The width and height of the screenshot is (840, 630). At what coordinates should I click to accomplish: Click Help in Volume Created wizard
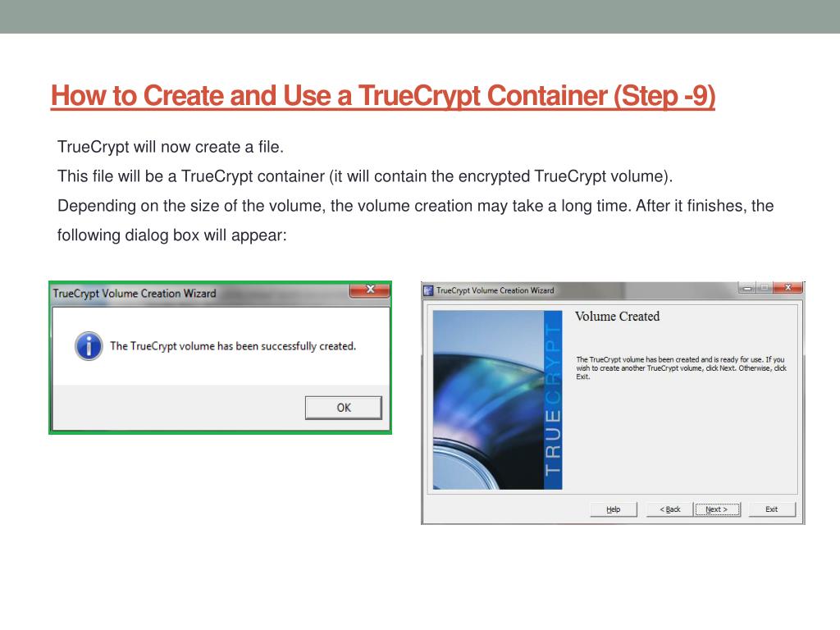614,509
